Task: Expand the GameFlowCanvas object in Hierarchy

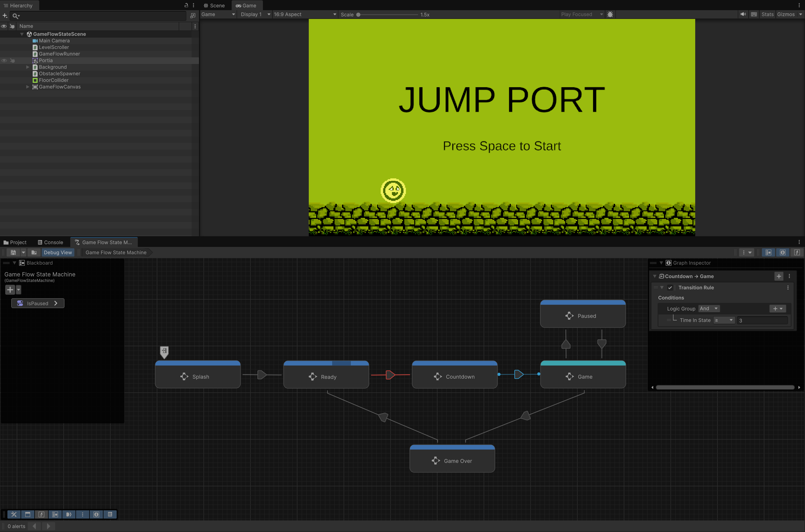Action: click(28, 87)
